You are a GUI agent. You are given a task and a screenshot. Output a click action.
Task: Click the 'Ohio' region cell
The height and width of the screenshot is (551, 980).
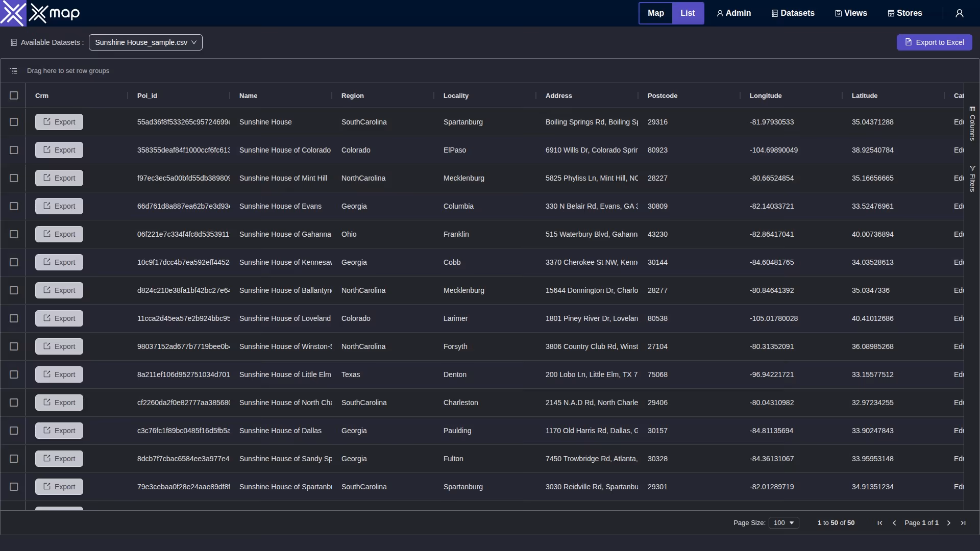tap(349, 234)
